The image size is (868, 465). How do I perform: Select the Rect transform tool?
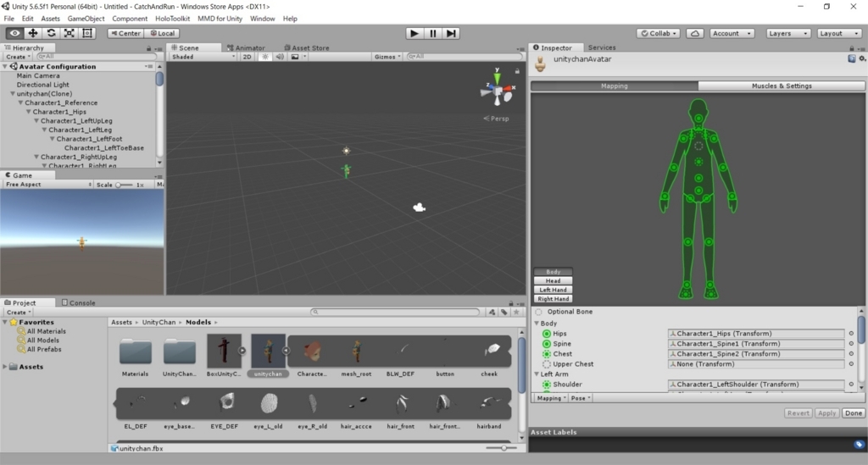click(x=87, y=33)
